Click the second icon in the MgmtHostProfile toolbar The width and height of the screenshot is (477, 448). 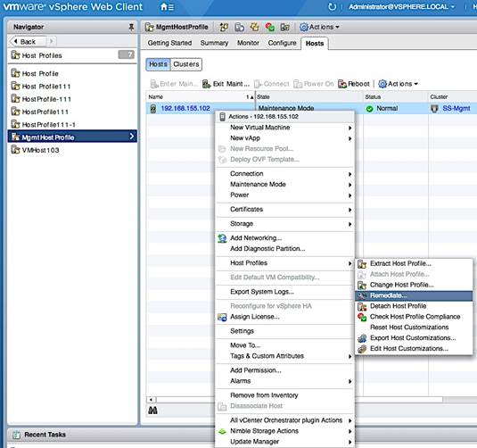click(240, 27)
